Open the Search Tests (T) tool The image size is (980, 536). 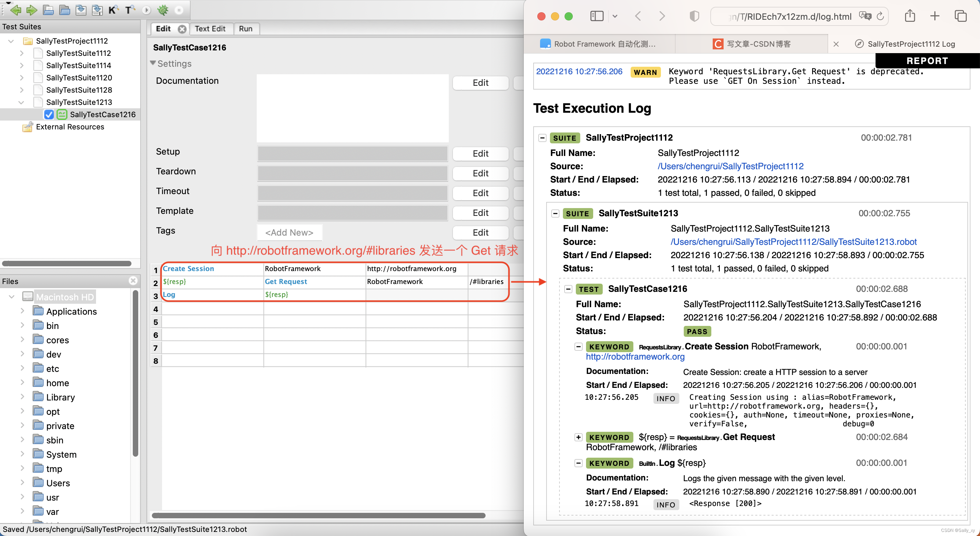[x=130, y=10]
